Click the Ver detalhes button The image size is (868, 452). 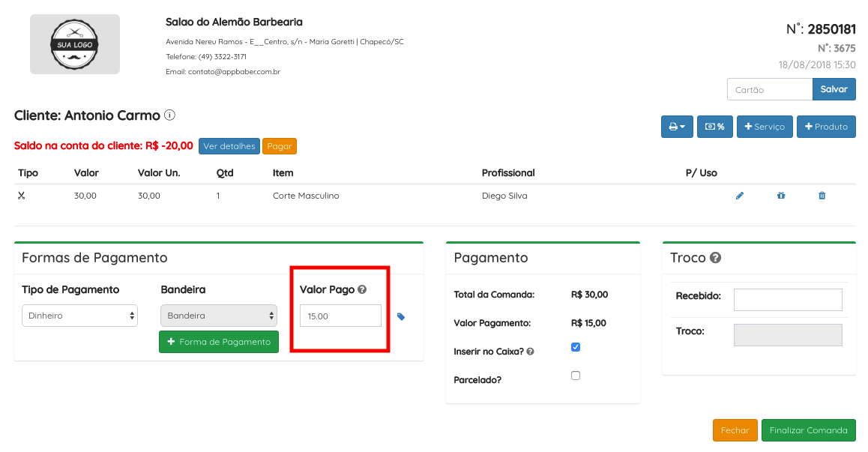tap(229, 146)
